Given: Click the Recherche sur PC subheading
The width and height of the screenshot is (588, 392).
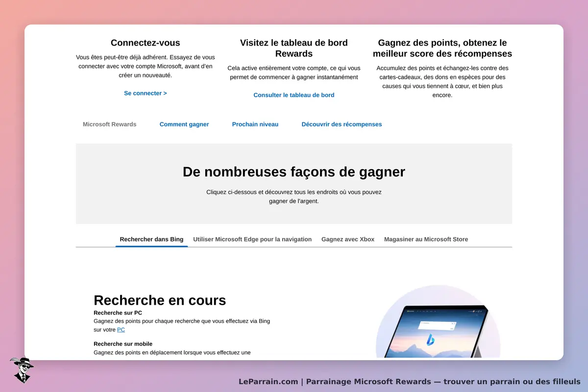Looking at the screenshot, I should 118,313.
